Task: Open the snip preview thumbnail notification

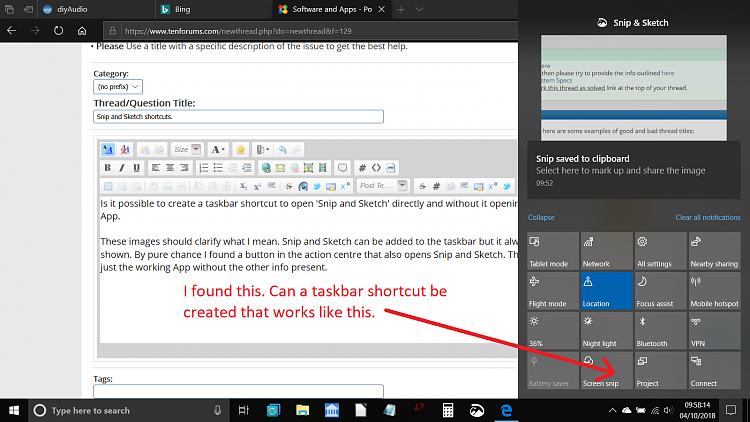Action: (634, 88)
